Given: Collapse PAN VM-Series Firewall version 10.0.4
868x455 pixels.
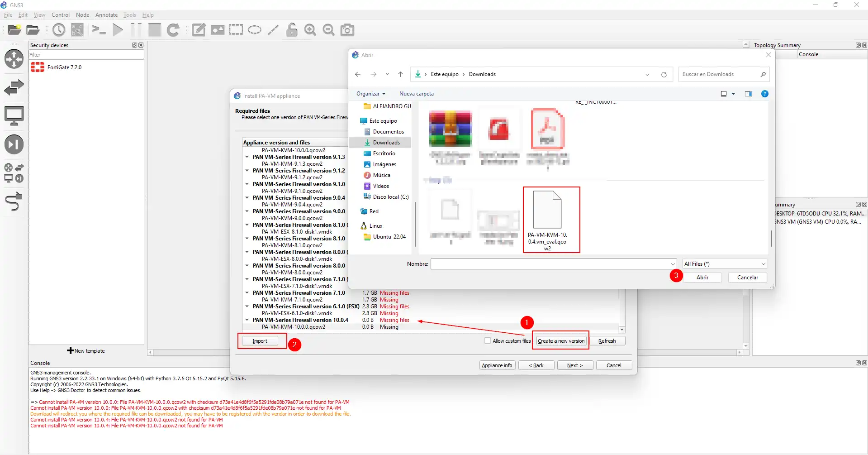Looking at the screenshot, I should pyautogui.click(x=247, y=320).
